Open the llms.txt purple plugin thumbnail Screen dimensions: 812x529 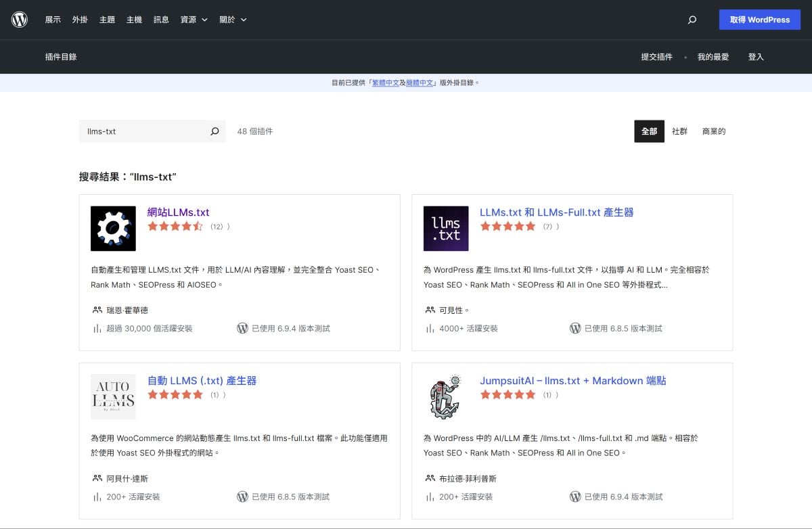coord(446,229)
